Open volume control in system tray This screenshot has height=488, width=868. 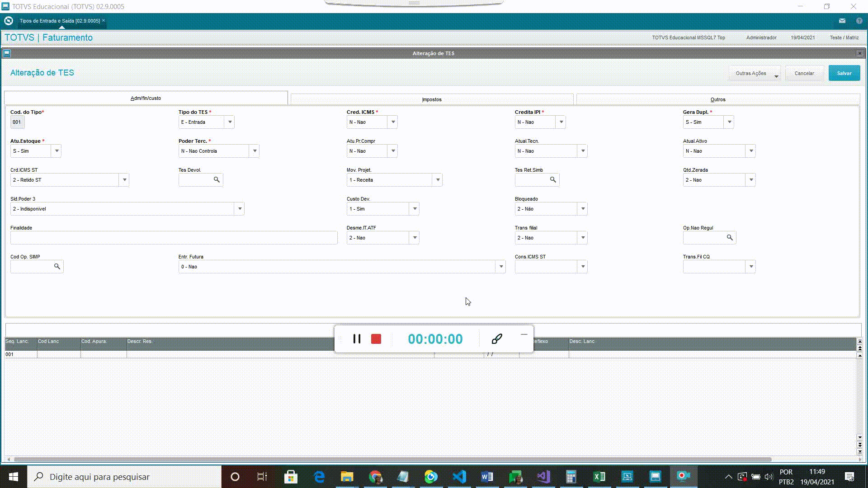(769, 477)
